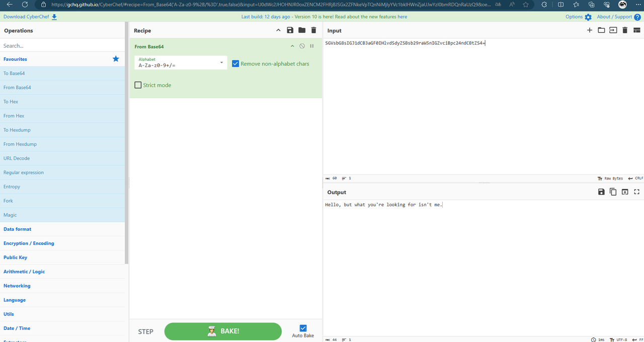Click the Favourites star icon
Image resolution: width=644 pixels, height=342 pixels.
click(x=116, y=59)
